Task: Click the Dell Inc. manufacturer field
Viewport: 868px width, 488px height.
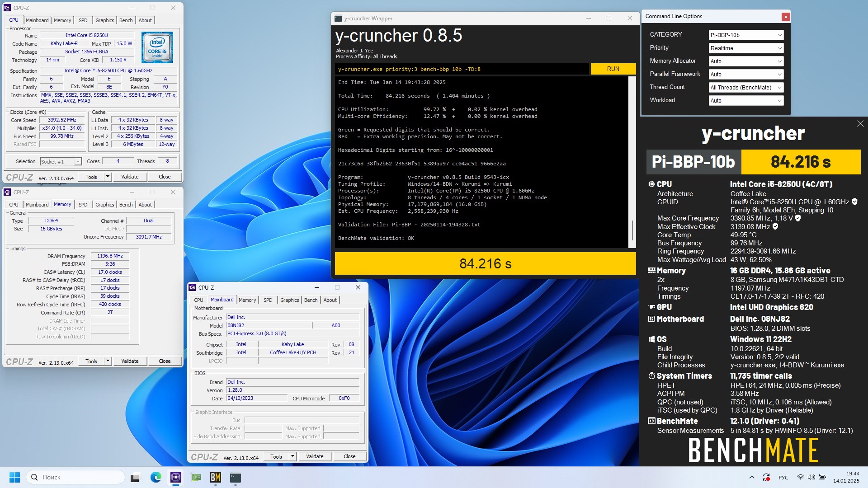Action: click(293, 317)
